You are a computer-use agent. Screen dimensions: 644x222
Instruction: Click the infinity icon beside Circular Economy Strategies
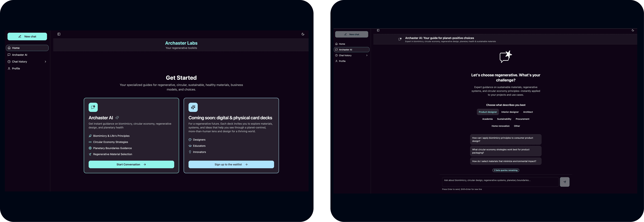coord(90,142)
